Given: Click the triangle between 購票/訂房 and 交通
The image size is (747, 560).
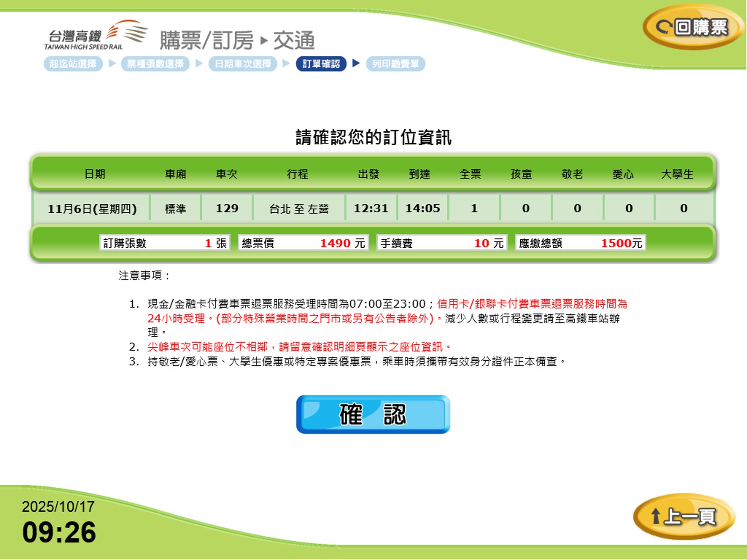Looking at the screenshot, I should (264, 41).
